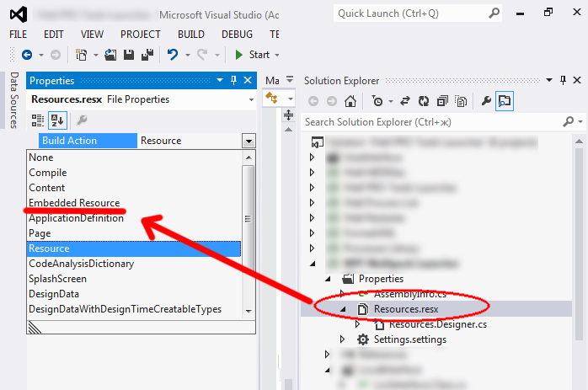Screen dimensions: 588x390
Task: Click the Quick Launch magnifier icon
Action: 494,13
